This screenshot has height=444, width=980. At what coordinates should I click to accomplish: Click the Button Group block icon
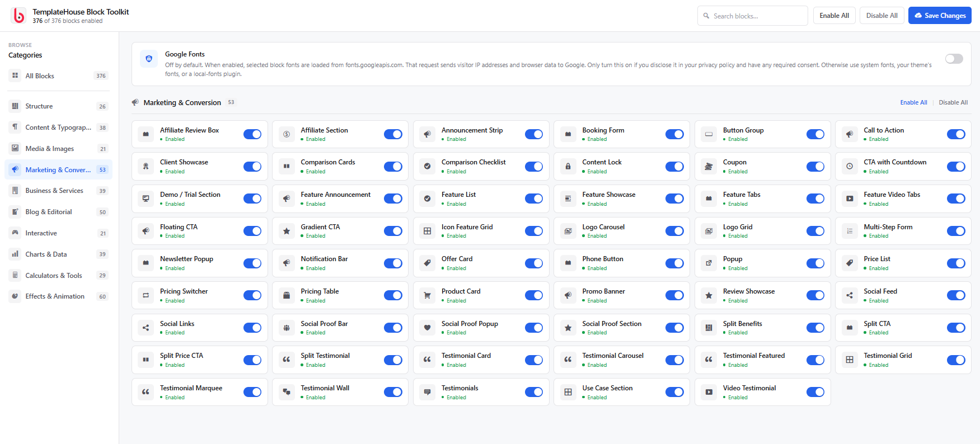coord(709,134)
